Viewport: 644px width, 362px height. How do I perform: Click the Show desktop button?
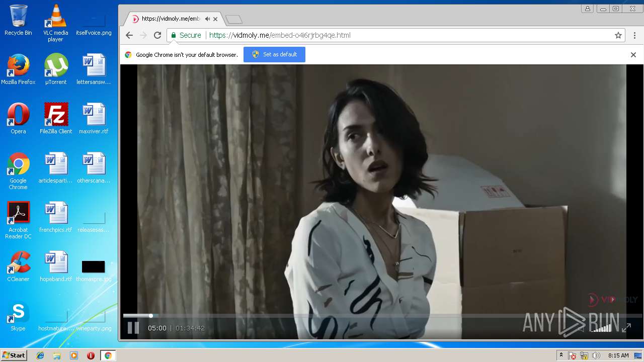click(638, 355)
